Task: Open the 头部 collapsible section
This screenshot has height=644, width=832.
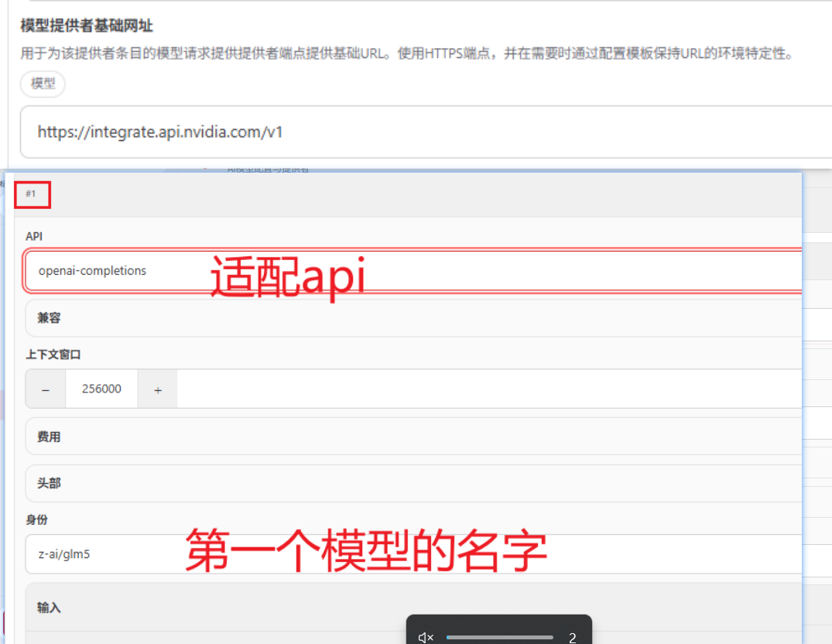Action: pyautogui.click(x=49, y=483)
